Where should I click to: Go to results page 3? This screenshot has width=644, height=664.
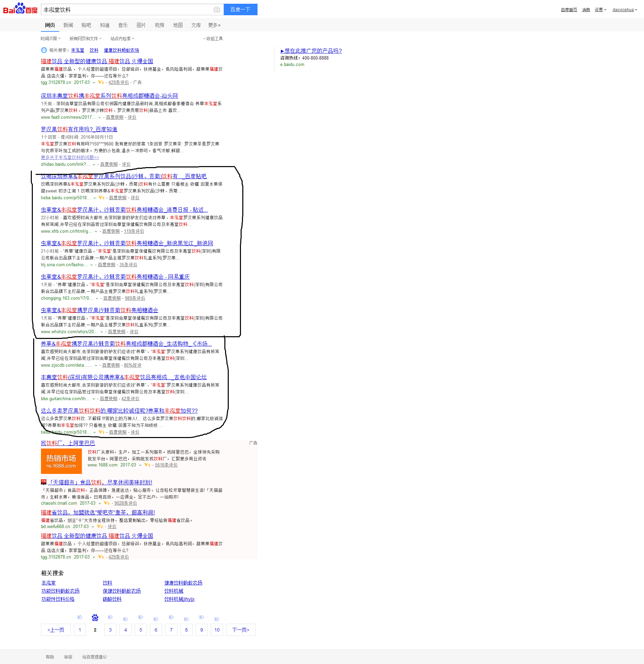[x=110, y=630]
